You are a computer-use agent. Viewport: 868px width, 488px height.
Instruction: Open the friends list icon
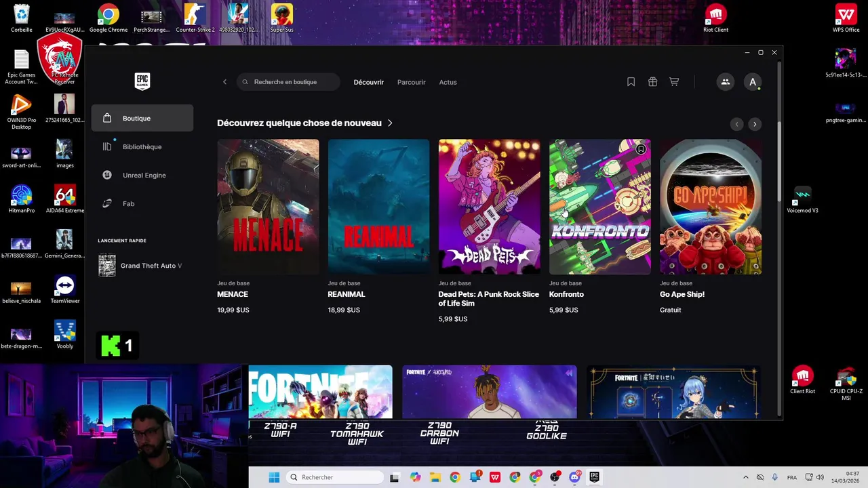coord(726,82)
